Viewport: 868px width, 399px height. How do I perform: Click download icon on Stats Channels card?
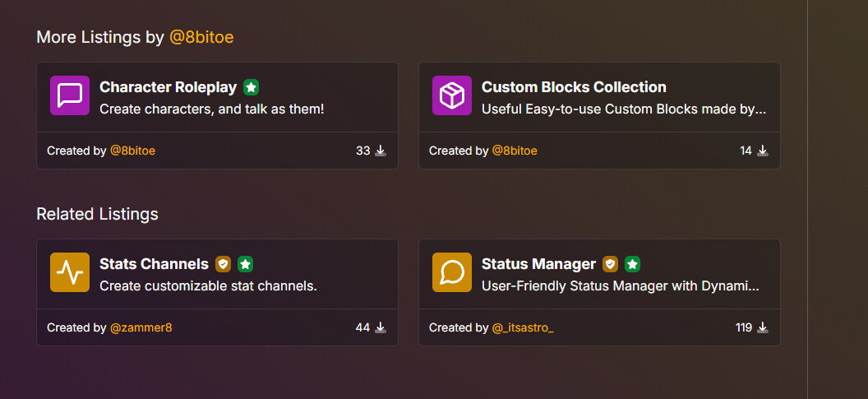381,327
